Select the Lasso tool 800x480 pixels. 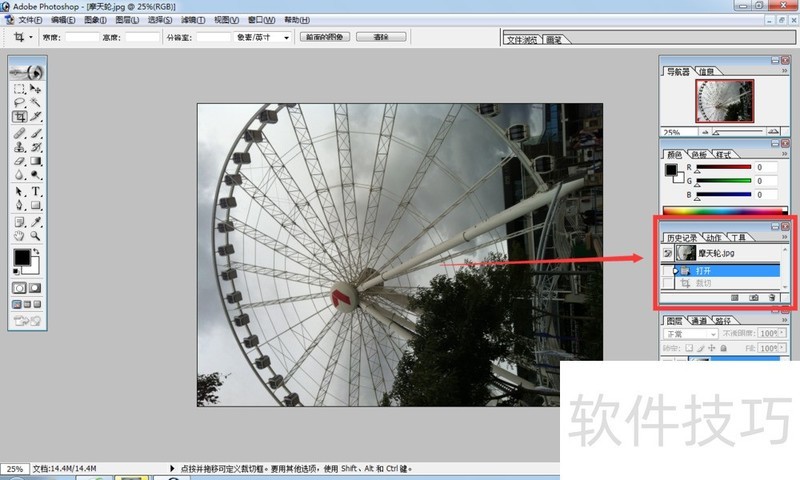click(x=19, y=103)
